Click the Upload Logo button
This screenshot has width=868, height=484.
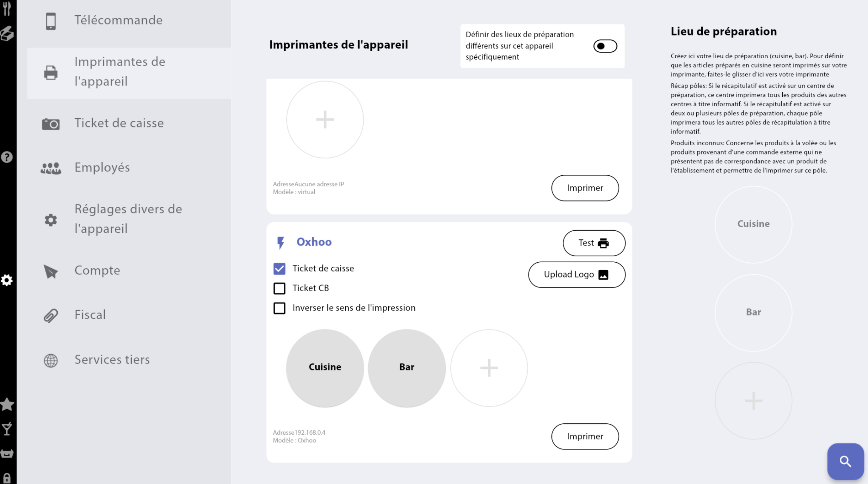[x=577, y=275]
